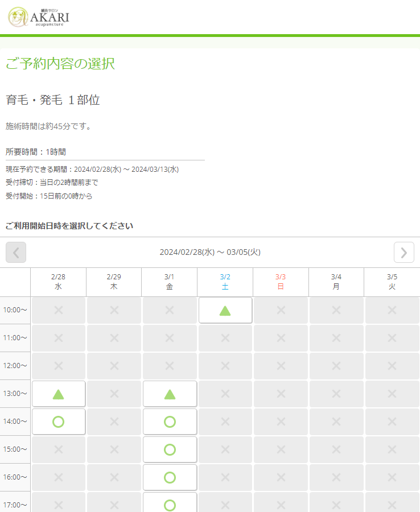The height and width of the screenshot is (512, 420).
Task: Click unavailable X at 3/4 Monday 11:00
Action: pyautogui.click(x=336, y=338)
